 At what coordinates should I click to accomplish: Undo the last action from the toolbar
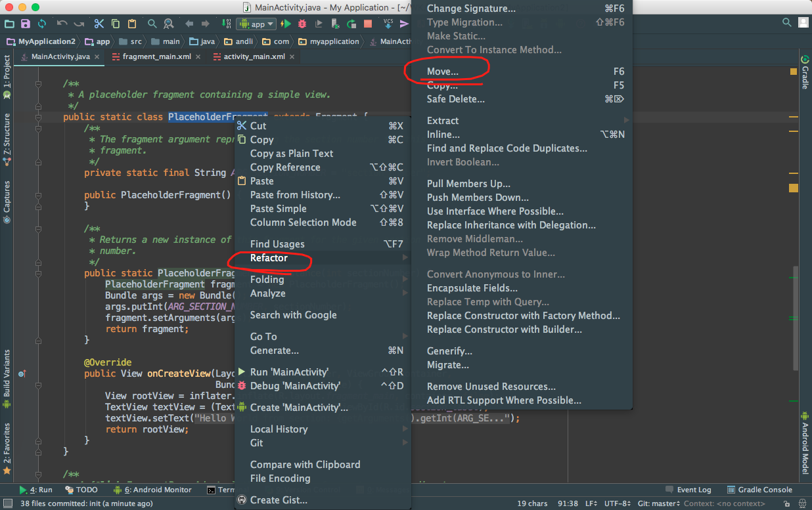62,24
